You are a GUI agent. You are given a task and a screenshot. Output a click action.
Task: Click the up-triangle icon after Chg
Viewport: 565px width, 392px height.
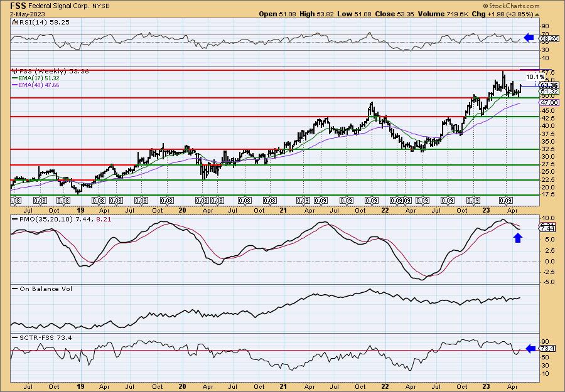click(537, 14)
